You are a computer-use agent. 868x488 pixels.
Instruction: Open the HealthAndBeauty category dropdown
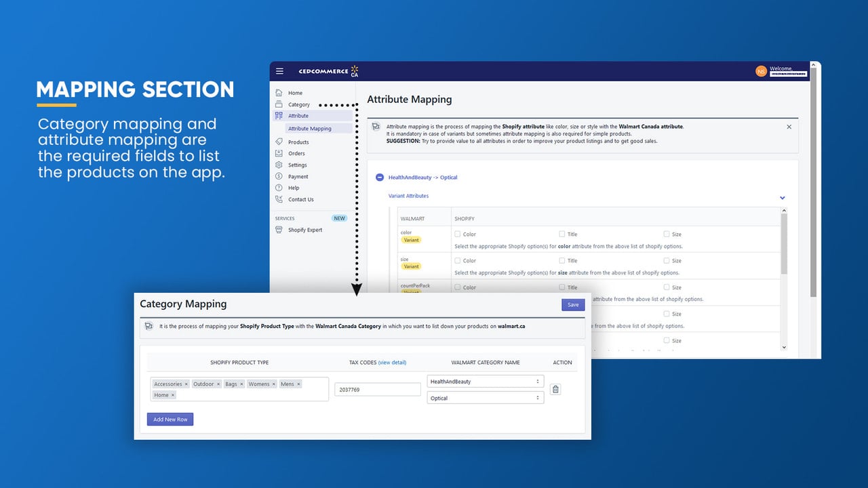coord(486,382)
